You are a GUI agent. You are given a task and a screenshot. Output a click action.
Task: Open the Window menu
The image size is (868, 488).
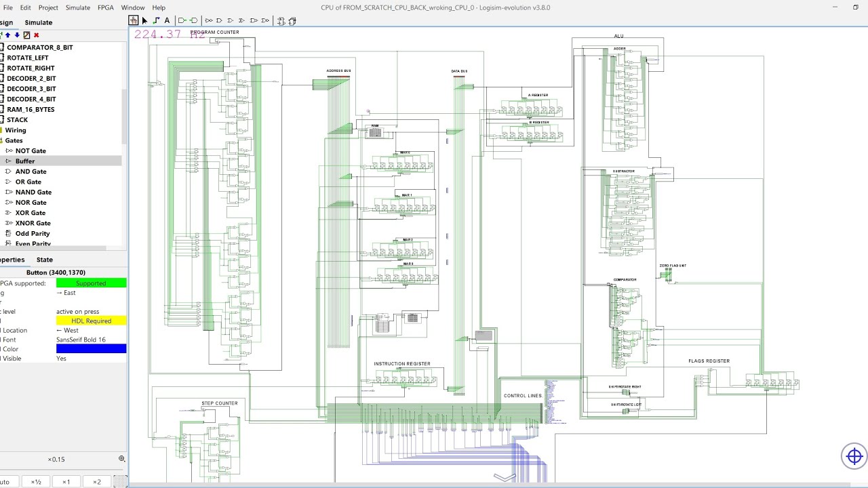click(x=133, y=7)
